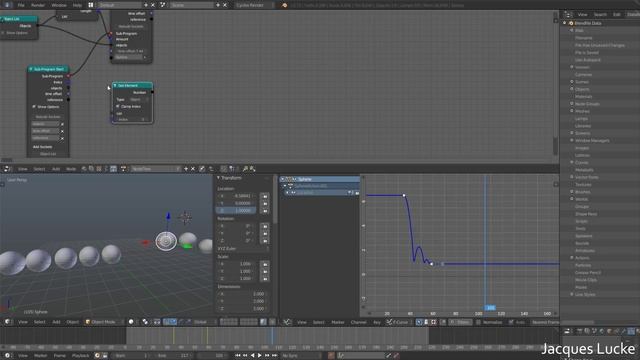
Task: Collapse the Get Element node
Action: (x=115, y=85)
